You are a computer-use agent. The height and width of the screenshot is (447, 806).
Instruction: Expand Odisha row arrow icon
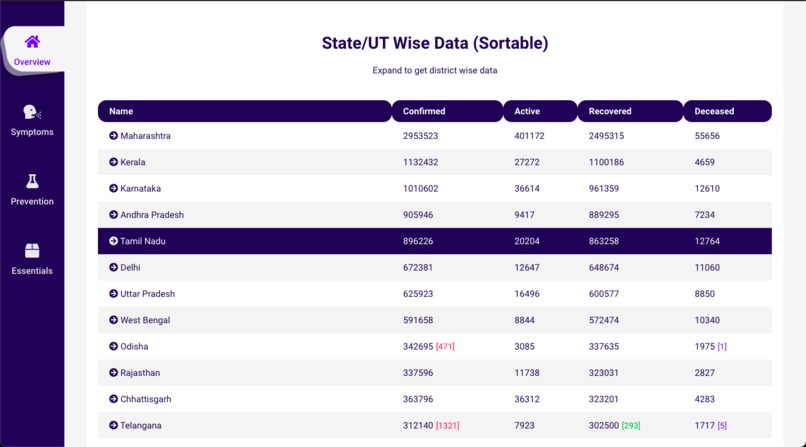pos(114,346)
